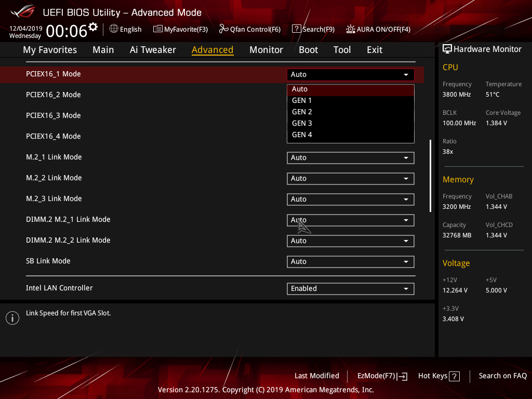Open settings gear next to clock
The width and height of the screenshot is (532, 399).
(93, 27)
